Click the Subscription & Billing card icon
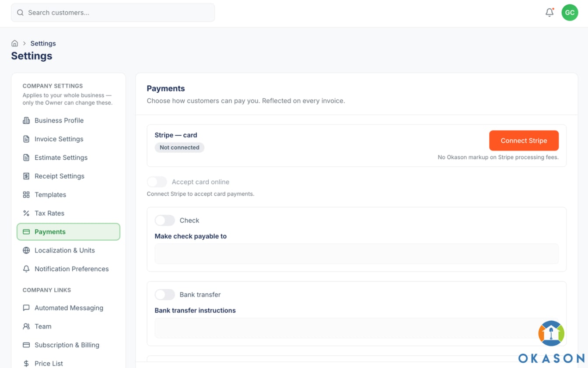588x368 pixels. click(x=26, y=345)
